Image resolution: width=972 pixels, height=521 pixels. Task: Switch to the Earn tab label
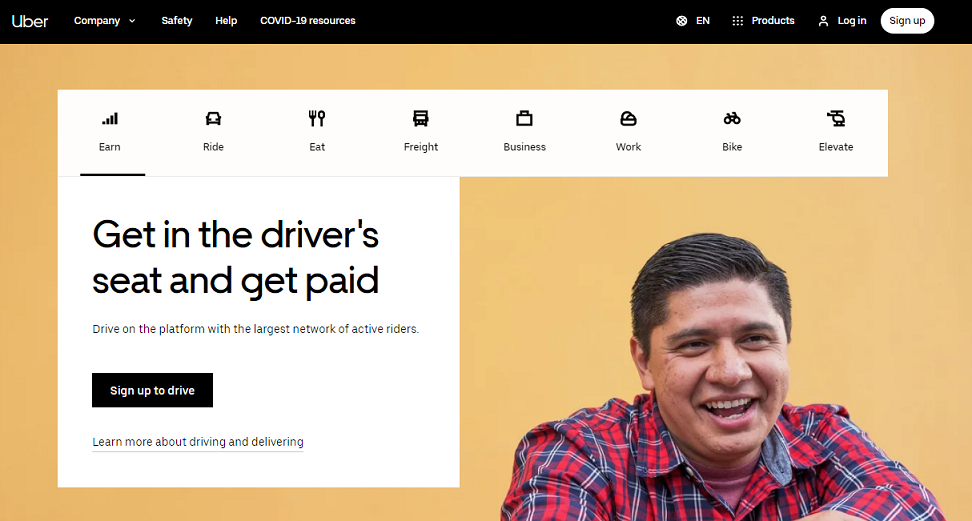[110, 147]
